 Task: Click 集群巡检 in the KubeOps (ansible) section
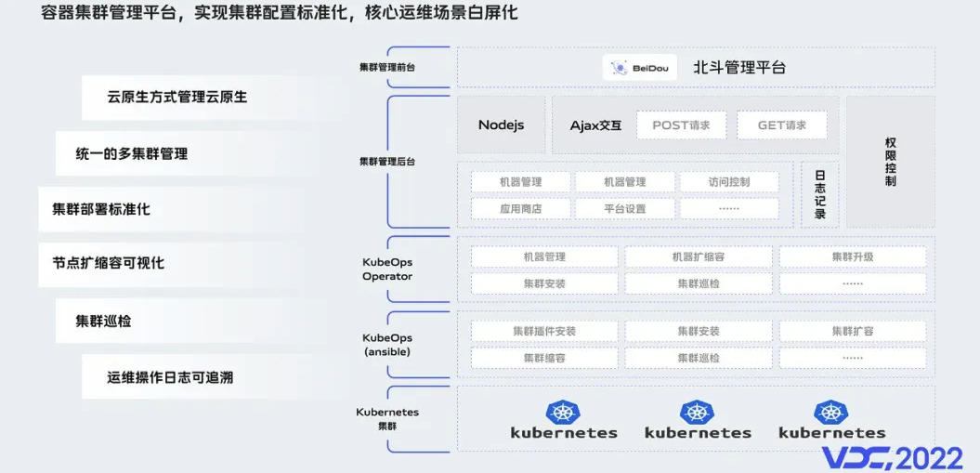click(699, 358)
